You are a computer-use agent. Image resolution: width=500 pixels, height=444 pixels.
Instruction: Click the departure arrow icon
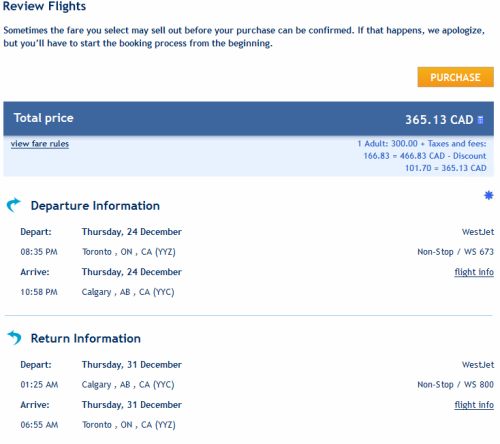click(x=13, y=205)
